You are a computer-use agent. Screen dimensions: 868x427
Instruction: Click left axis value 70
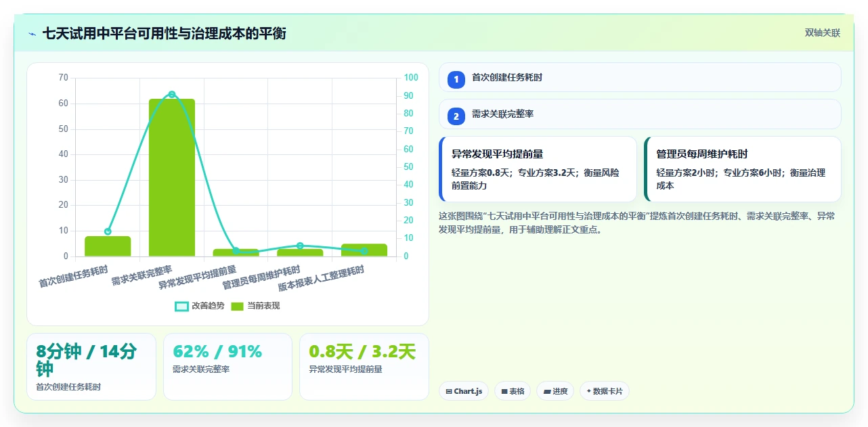pyautogui.click(x=64, y=78)
